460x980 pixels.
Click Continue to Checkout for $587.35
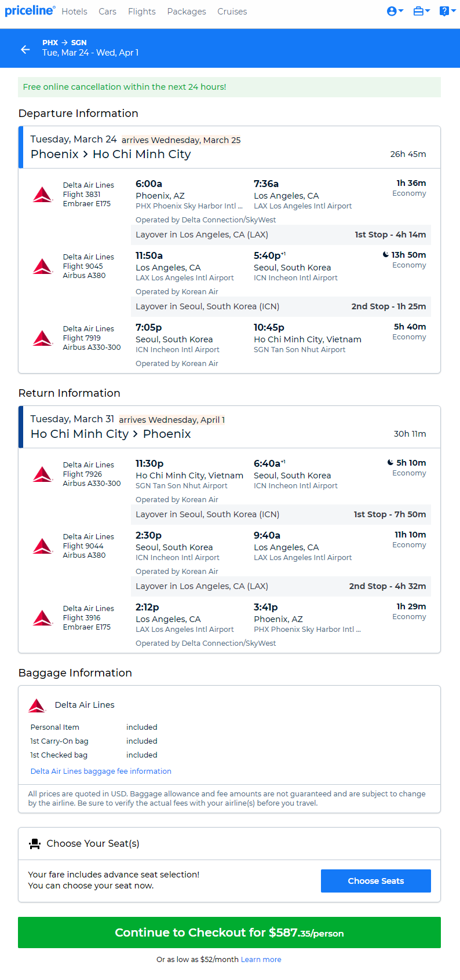point(229,933)
